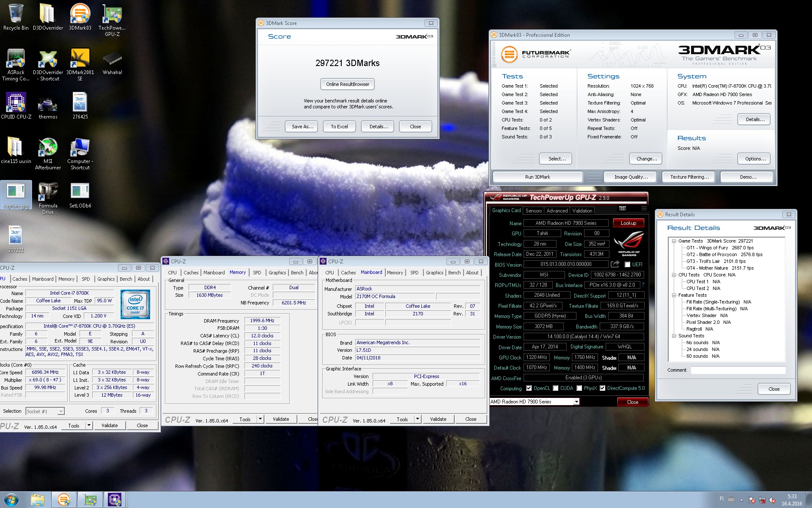Click the To Excel button
This screenshot has height=508, width=812.
pyautogui.click(x=339, y=127)
